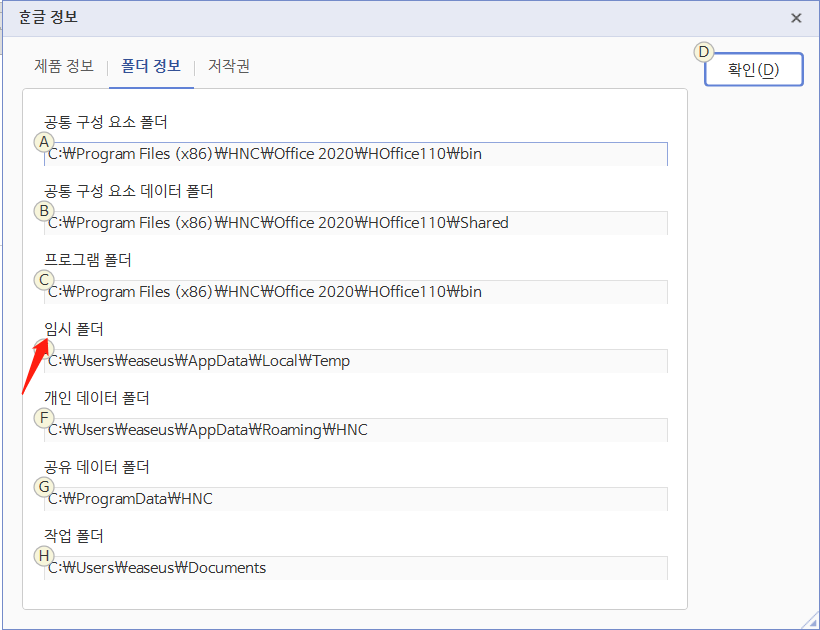Image resolution: width=820 pixels, height=630 pixels.
Task: Click the 임시 폴더 label
Action: click(74, 329)
